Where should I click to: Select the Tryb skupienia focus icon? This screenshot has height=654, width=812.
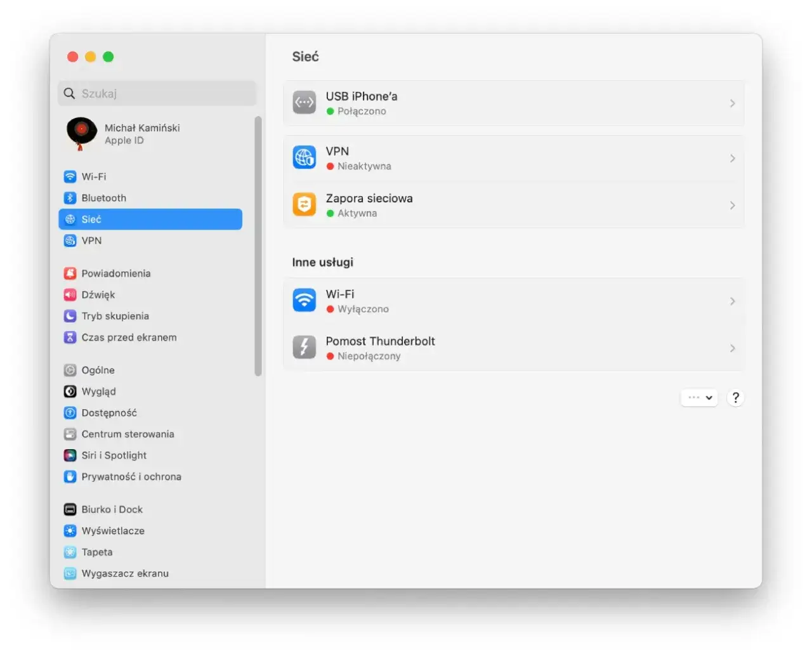point(69,316)
